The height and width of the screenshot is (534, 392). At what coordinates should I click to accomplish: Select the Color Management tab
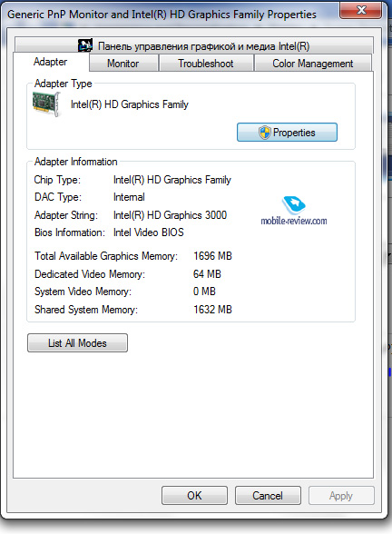click(312, 64)
